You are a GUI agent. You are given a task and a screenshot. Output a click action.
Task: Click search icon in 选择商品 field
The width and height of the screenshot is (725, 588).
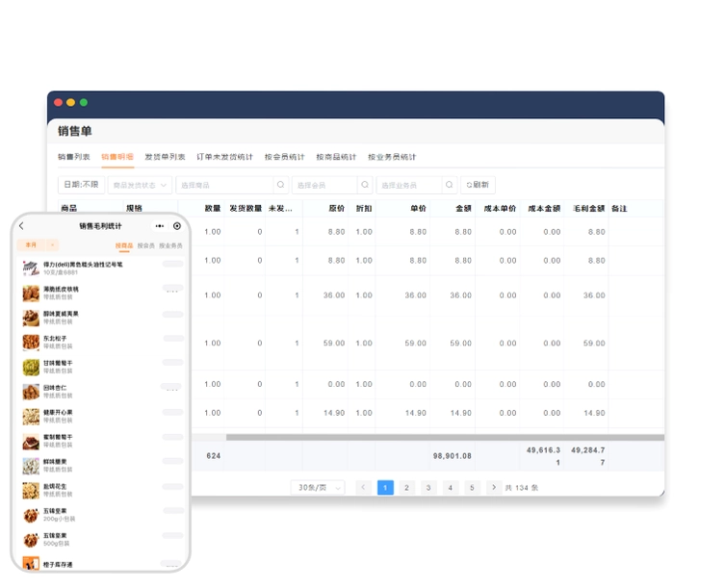click(280, 185)
